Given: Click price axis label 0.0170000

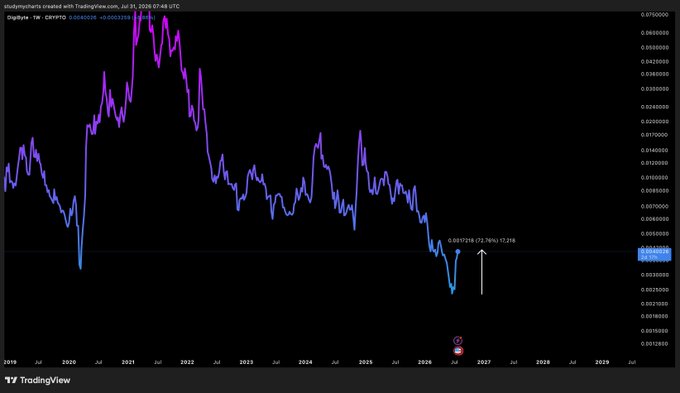Looking at the screenshot, I should [x=654, y=135].
